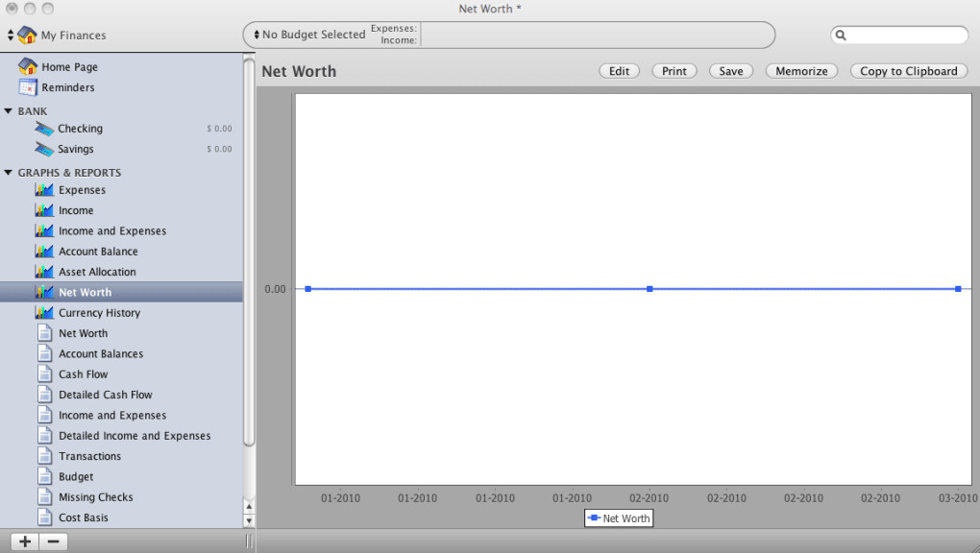Screen dimensions: 980x553
Task: Click the Asset Allocation graph icon
Action: (x=44, y=271)
